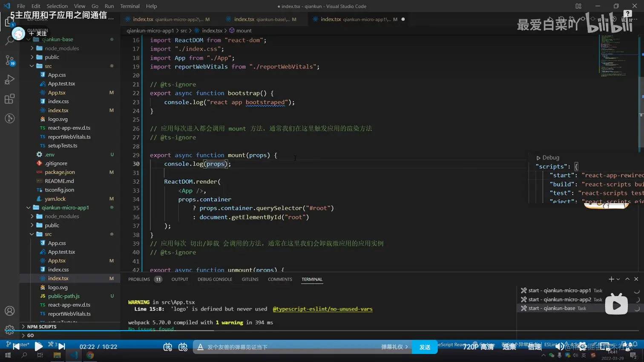Screen dimensions: 644x362
Task: Open the .env file in the explorer
Action: 50,155
